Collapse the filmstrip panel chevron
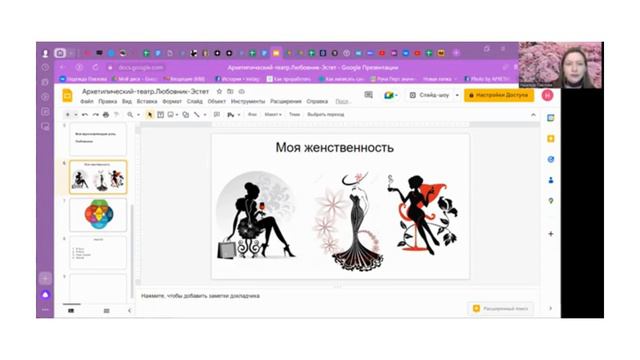Viewport: 640px width, 360px height. [129, 311]
